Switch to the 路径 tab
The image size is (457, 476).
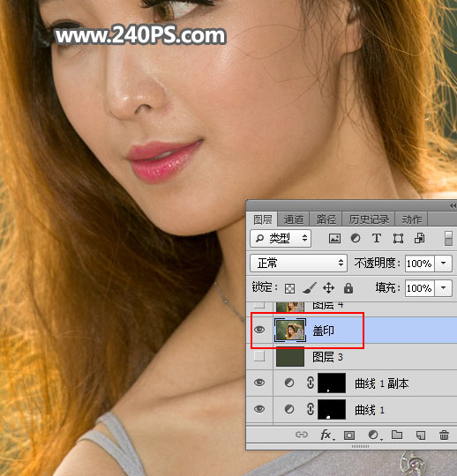(x=326, y=219)
